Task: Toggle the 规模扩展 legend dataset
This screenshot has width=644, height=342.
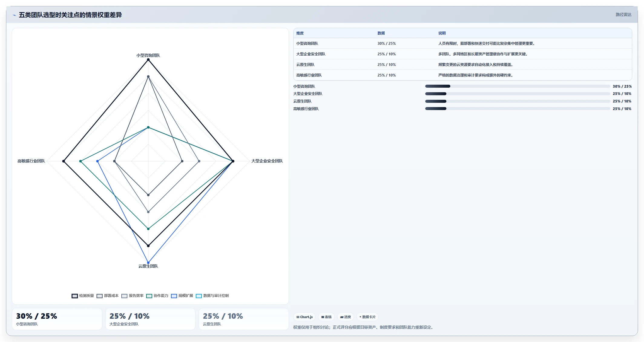Action: [x=182, y=296]
